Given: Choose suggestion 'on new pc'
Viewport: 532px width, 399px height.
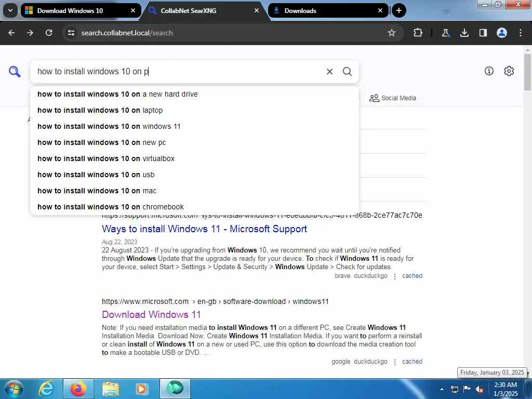Looking at the screenshot, I should click(195, 142).
